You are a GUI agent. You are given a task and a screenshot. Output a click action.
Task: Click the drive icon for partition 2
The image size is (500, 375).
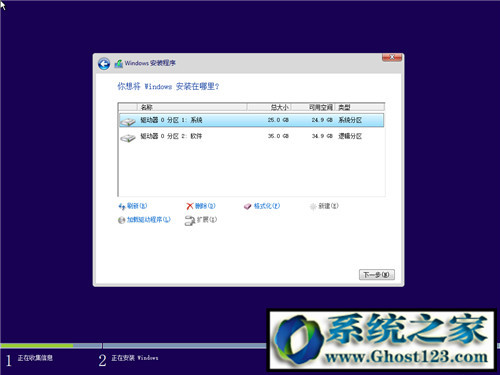(x=128, y=137)
